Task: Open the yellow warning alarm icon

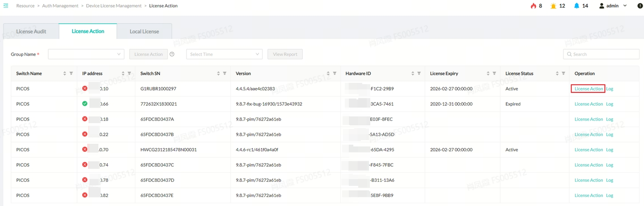Action: [x=554, y=6]
